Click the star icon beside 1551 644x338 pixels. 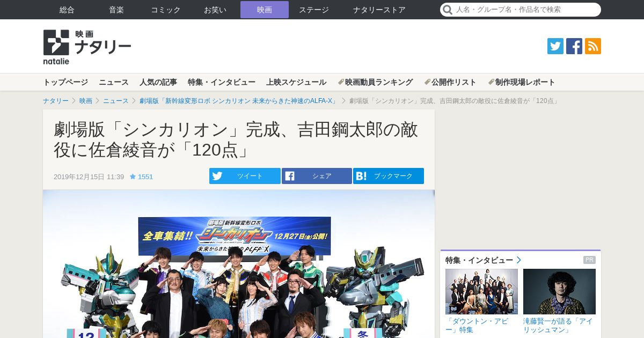tap(133, 177)
